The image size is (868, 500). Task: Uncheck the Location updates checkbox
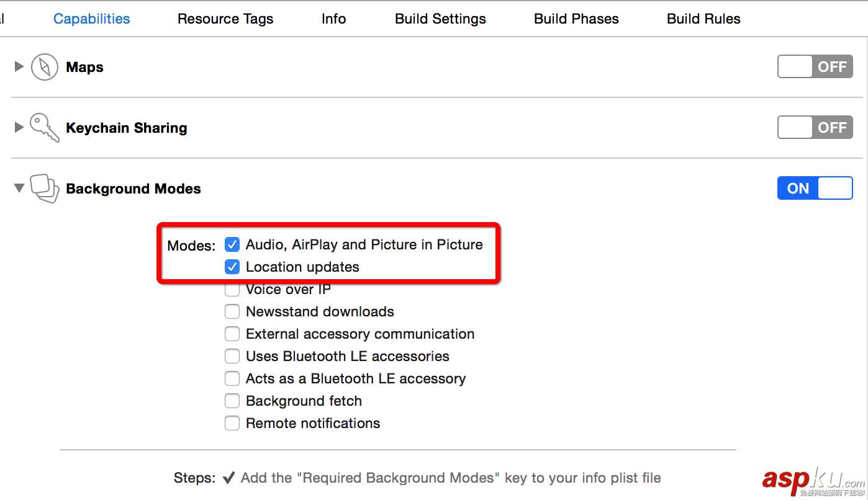coord(232,267)
